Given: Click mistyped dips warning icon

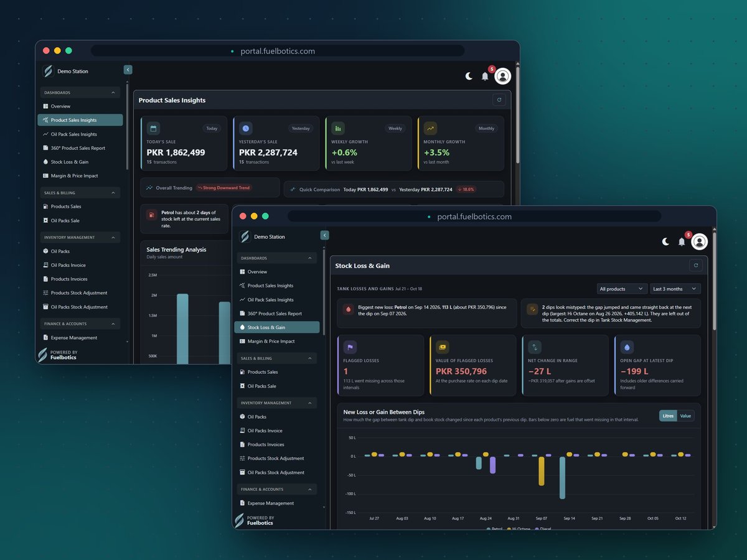Looking at the screenshot, I should click(x=532, y=309).
